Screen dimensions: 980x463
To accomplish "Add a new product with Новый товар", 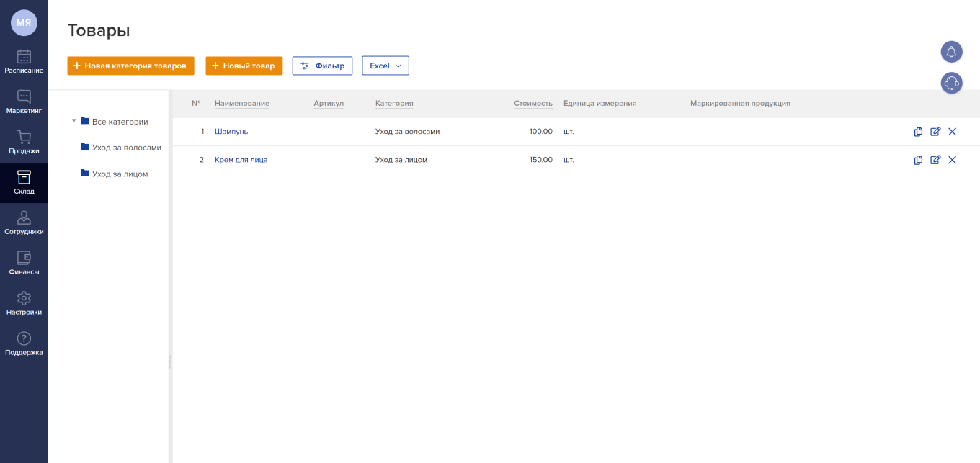I will 244,66.
